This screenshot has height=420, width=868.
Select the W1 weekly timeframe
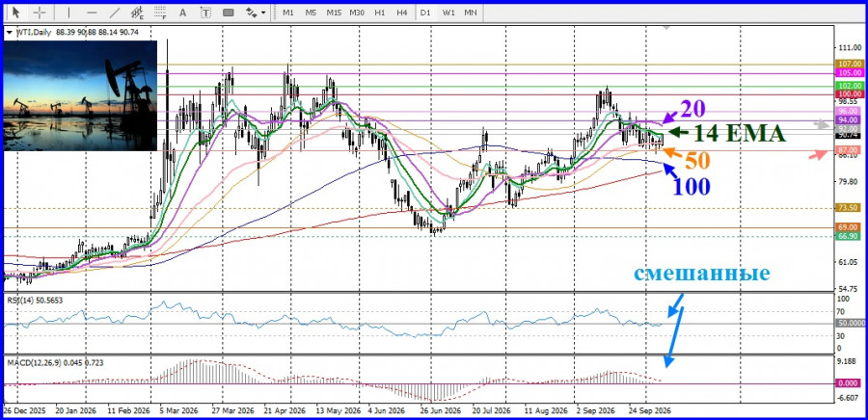[x=448, y=13]
